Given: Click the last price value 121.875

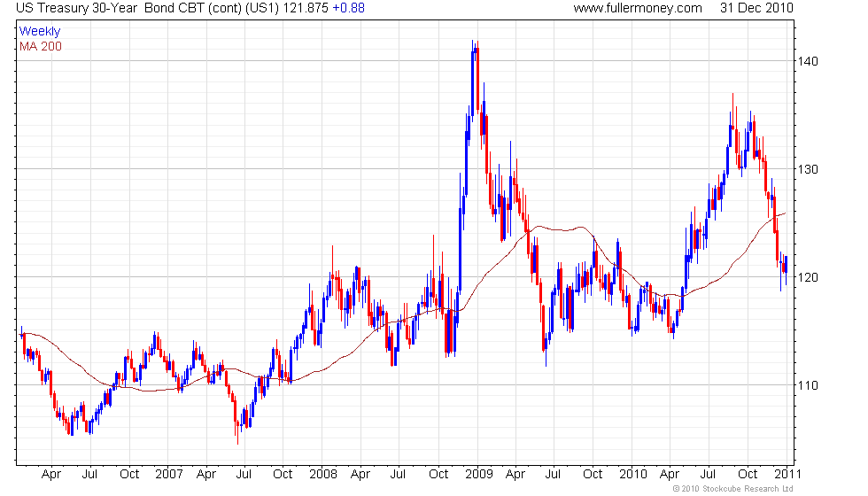Looking at the screenshot, I should (x=305, y=8).
